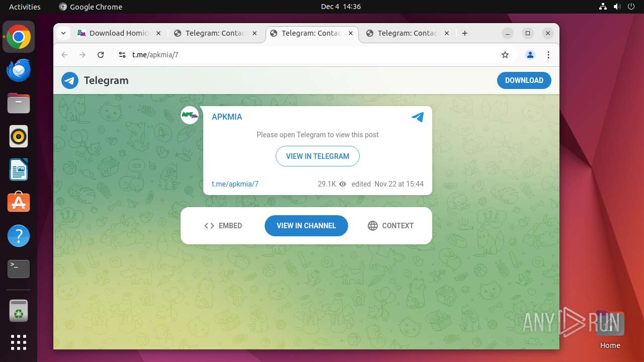The height and width of the screenshot is (362, 644).
Task: Close the active Telegram tab
Action: click(351, 33)
